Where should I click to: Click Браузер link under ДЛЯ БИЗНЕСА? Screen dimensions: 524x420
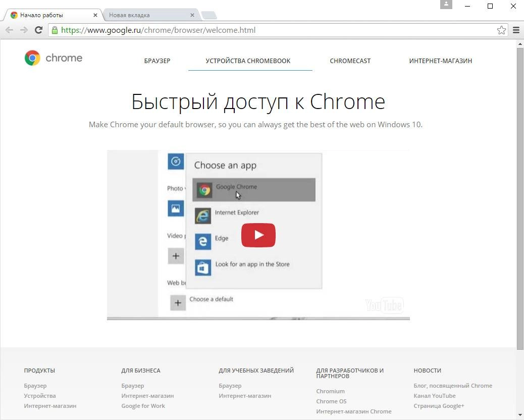[x=133, y=386]
